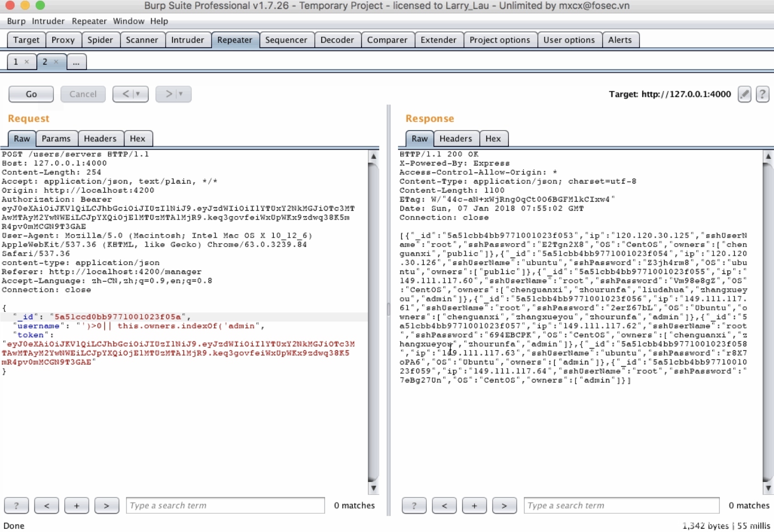Open new repeater tab with ellipsis

click(76, 62)
